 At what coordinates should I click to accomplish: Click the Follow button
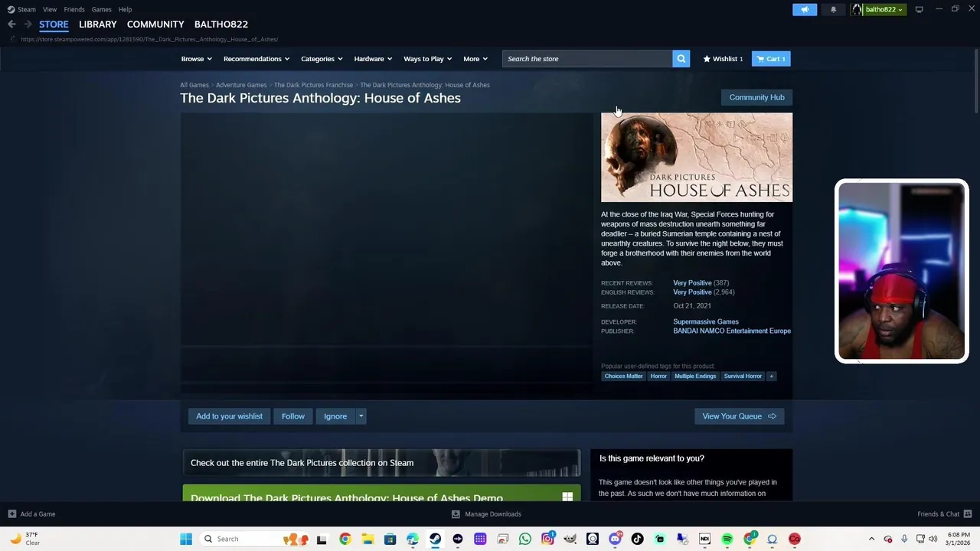tap(293, 416)
